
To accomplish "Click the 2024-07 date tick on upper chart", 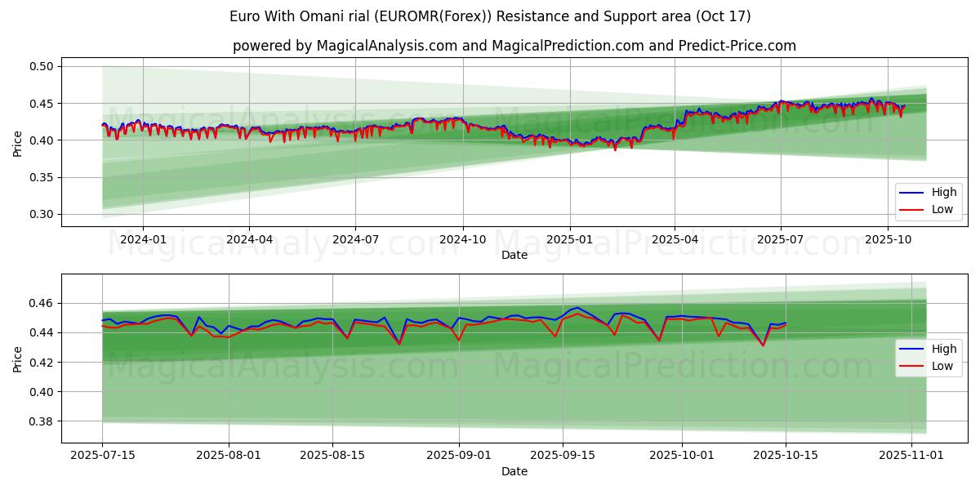I will (x=355, y=239).
